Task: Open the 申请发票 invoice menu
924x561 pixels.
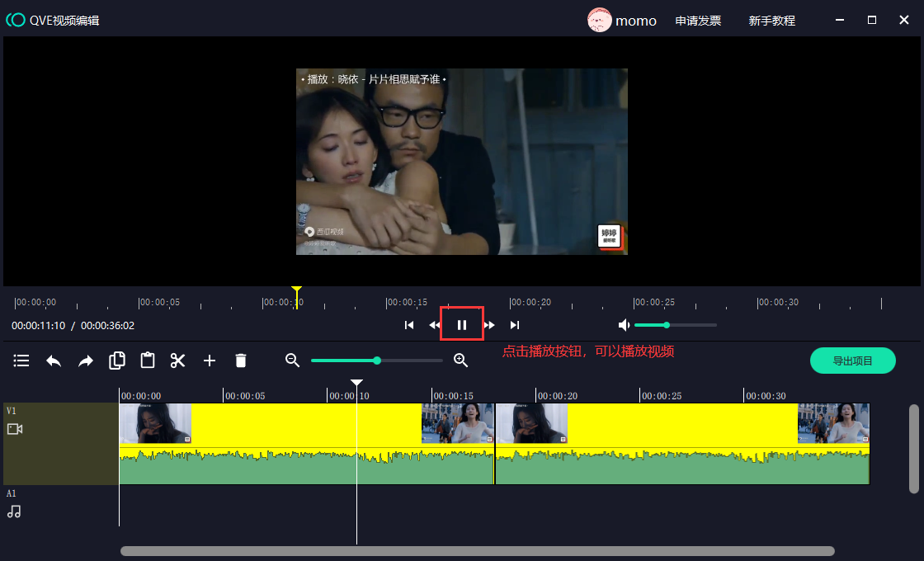Action: (698, 21)
